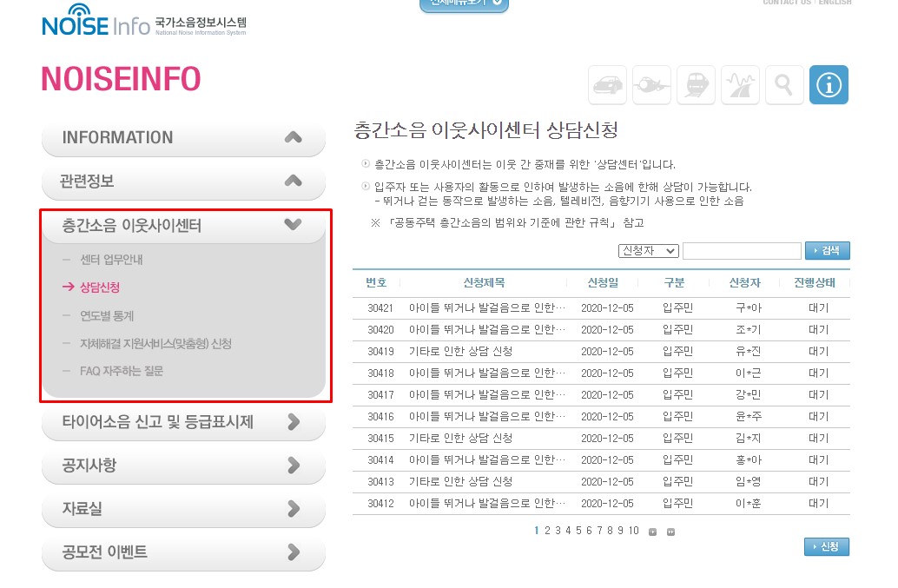Go to next page arrow in pagination

pos(652,532)
